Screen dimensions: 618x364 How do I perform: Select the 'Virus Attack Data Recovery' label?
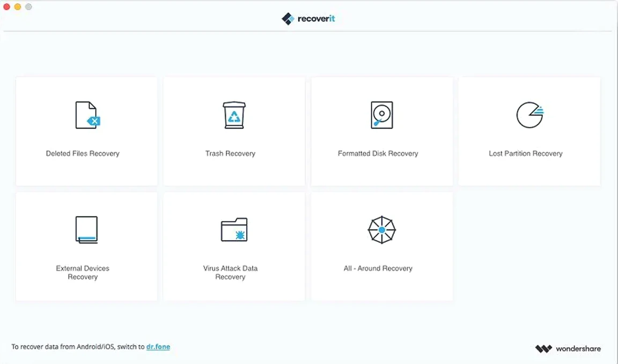coord(230,273)
